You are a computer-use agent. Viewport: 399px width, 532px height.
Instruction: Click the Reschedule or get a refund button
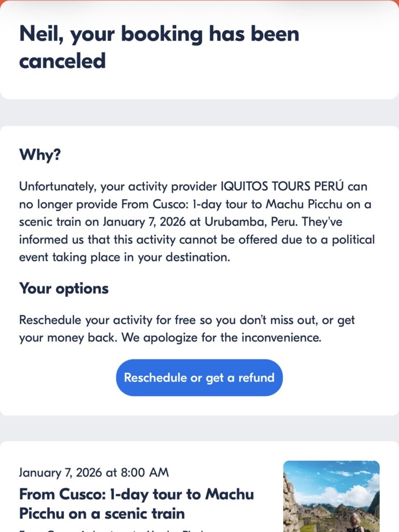pyautogui.click(x=199, y=378)
